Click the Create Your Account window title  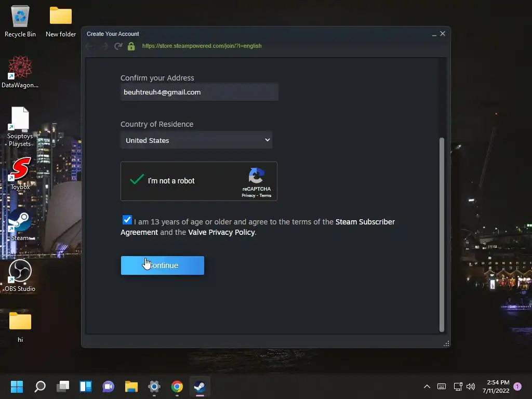(x=113, y=34)
